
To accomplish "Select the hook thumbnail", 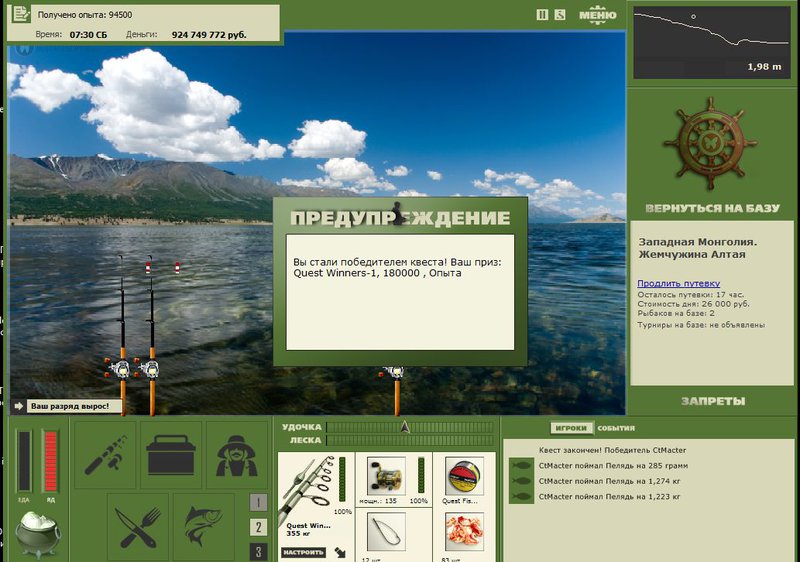I will point(386,532).
